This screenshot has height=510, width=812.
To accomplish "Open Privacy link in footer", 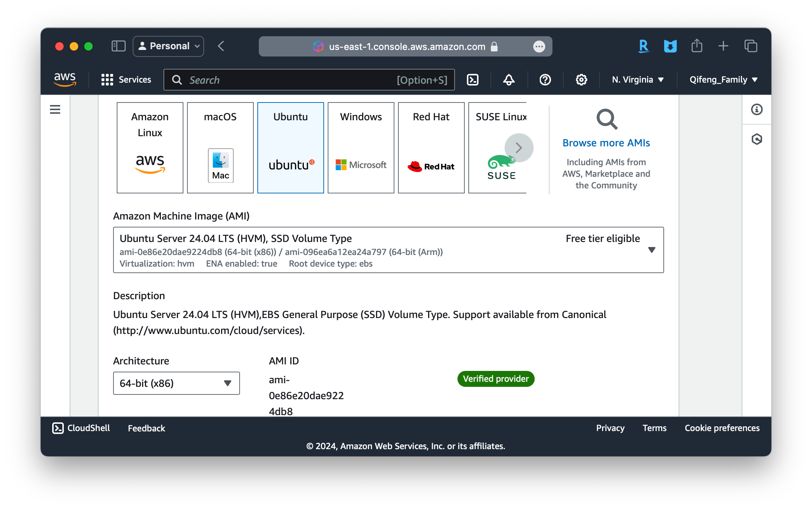I will [x=610, y=428].
